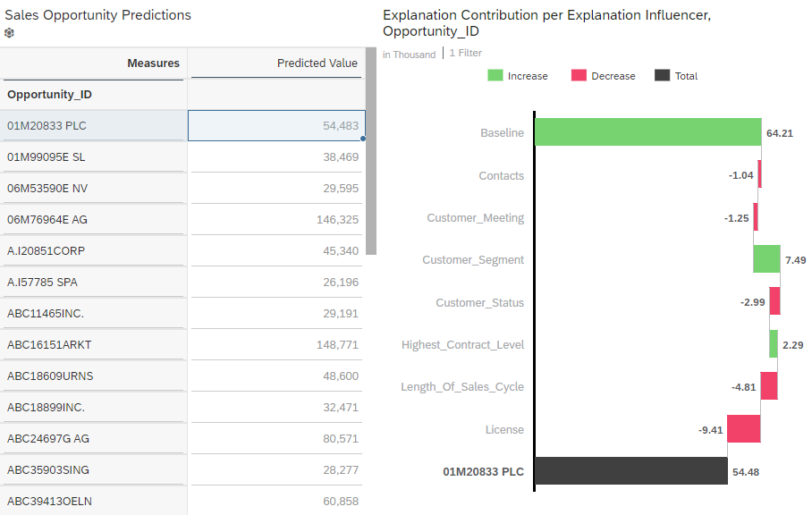
Task: Click the Highest_Contract_Level axis label
Action: click(463, 345)
